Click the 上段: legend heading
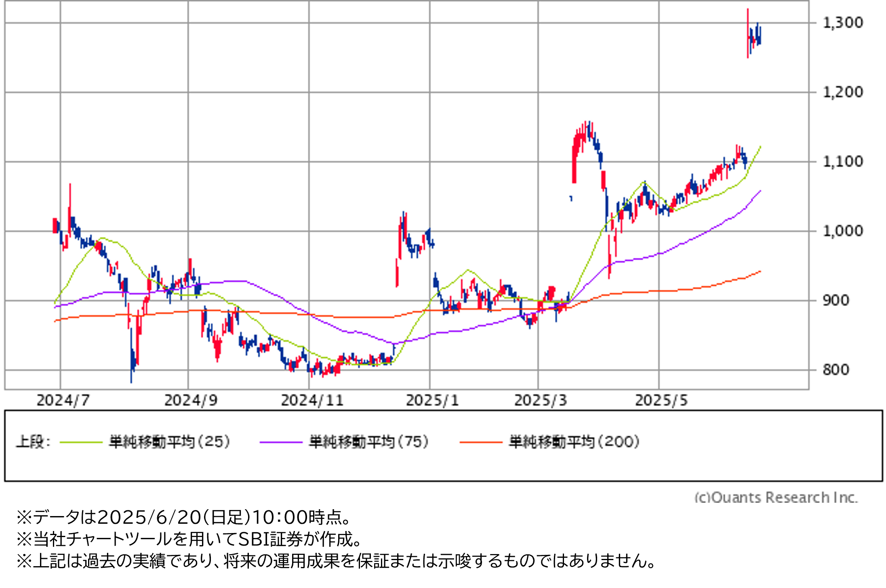Image resolution: width=886 pixels, height=588 pixels. 33,442
